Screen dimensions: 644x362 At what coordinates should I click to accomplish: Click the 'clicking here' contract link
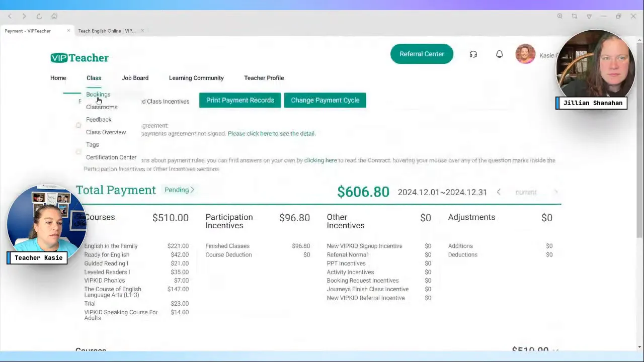320,160
